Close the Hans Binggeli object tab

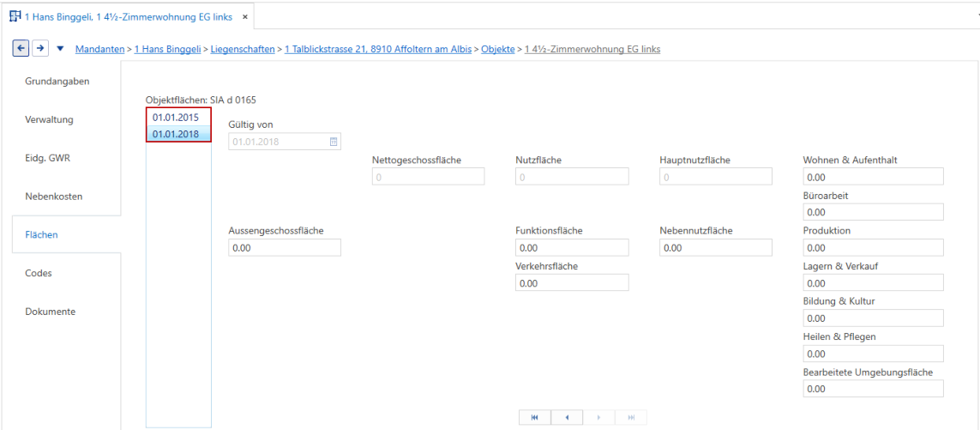click(x=245, y=17)
